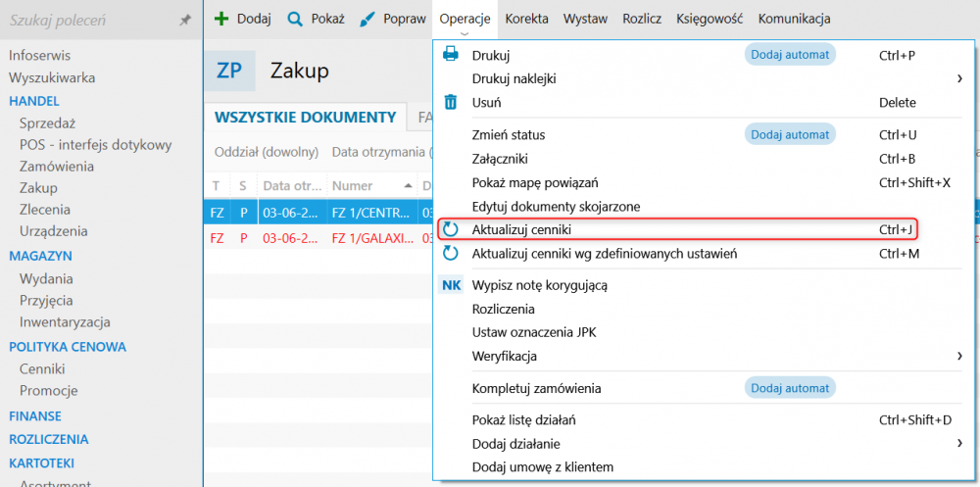Expand the Weryfikacja submenu
The height and width of the screenshot is (487, 980).
[x=959, y=356]
